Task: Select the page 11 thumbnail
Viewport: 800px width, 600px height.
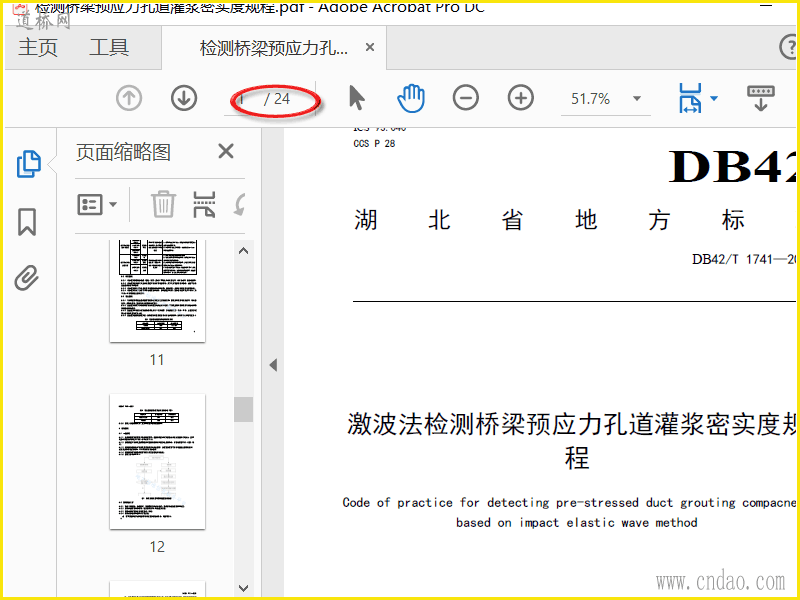Action: [157, 290]
